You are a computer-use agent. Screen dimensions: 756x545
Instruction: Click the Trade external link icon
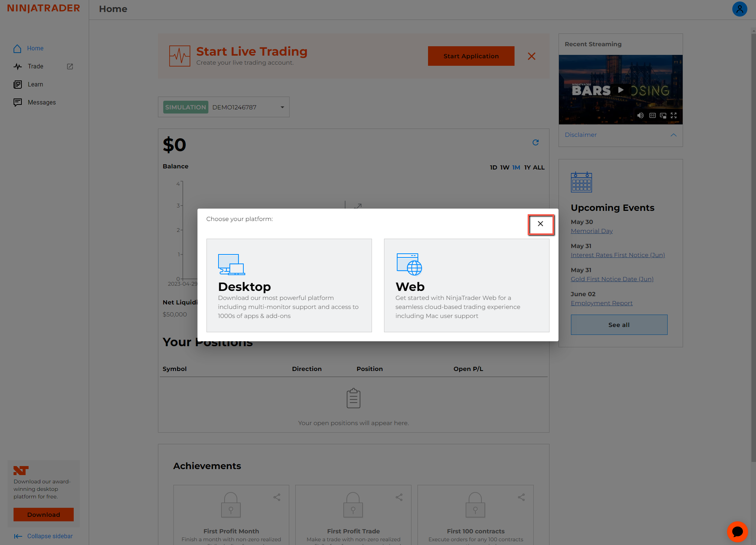pyautogui.click(x=70, y=67)
